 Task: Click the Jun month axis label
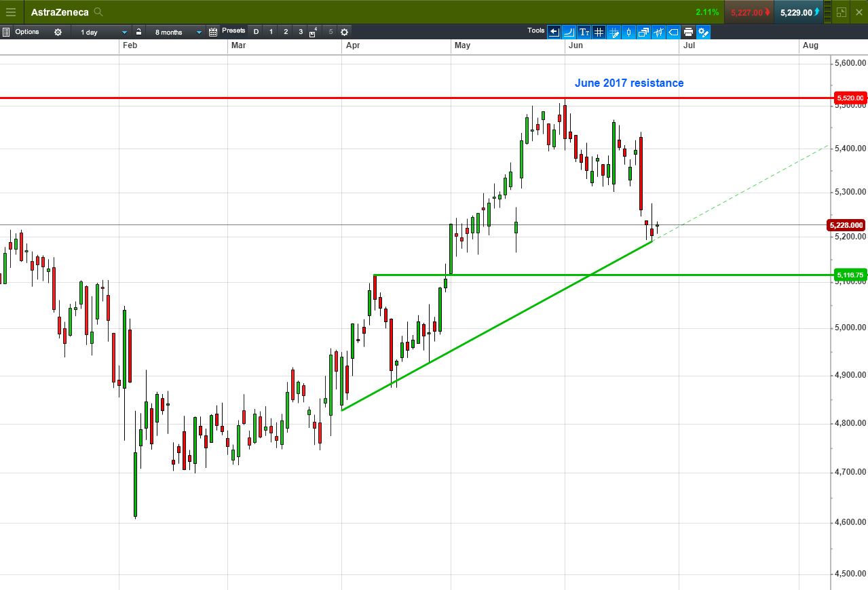tap(575, 45)
